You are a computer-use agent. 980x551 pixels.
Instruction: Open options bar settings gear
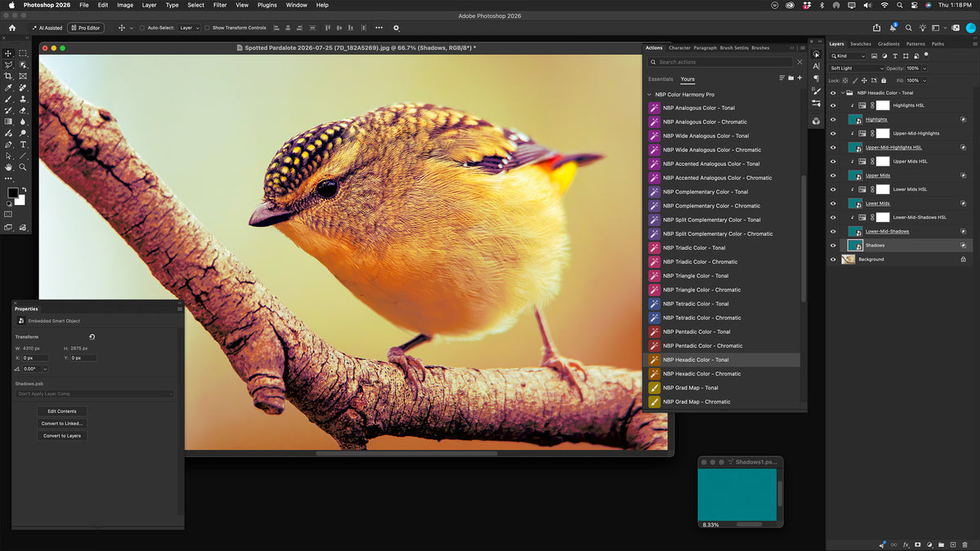tap(397, 28)
